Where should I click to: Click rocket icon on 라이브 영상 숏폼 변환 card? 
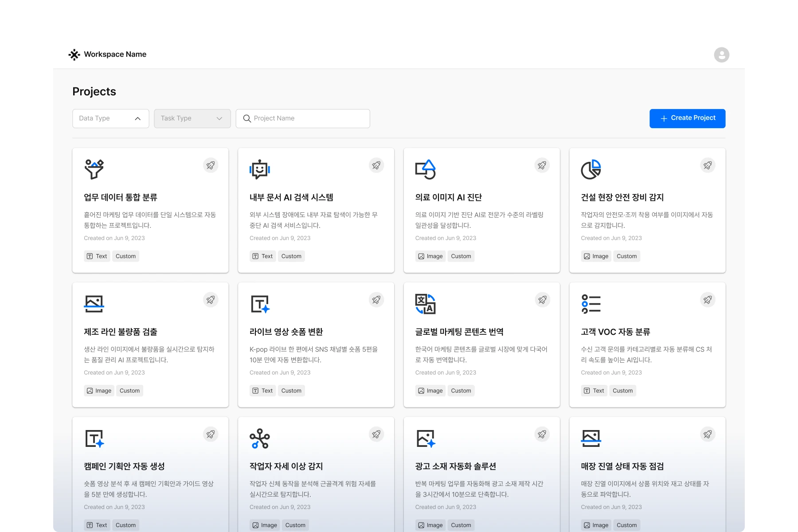[376, 300]
